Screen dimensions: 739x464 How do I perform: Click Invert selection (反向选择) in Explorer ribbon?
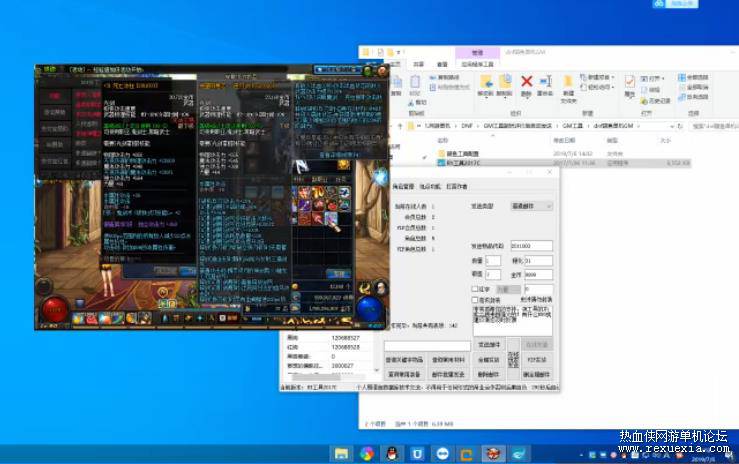[x=693, y=97]
